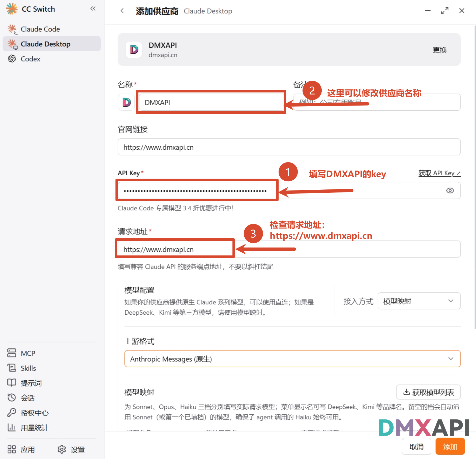Open the 接入方式 模型映射 dropdown
The height and width of the screenshot is (459, 476).
click(419, 301)
